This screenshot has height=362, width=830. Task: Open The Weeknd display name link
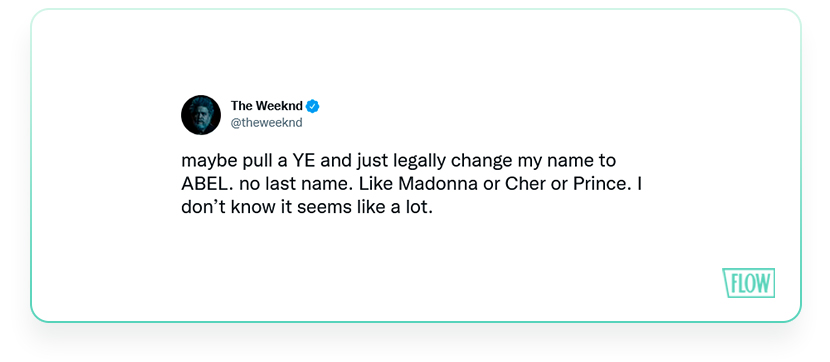pyautogui.click(x=267, y=106)
